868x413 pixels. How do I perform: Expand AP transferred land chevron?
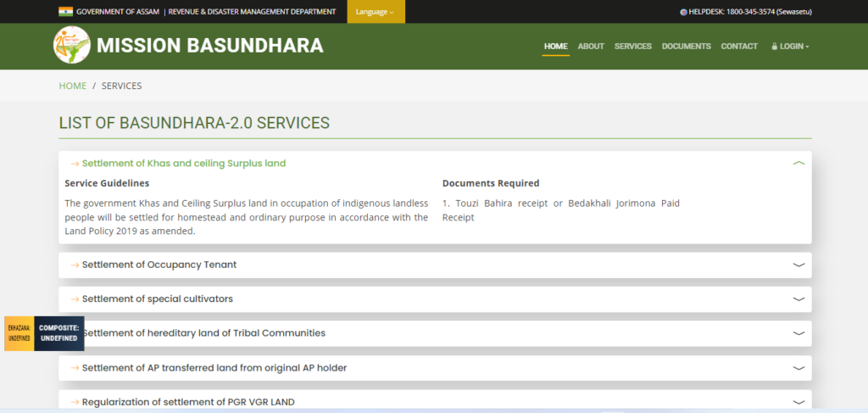pyautogui.click(x=798, y=367)
